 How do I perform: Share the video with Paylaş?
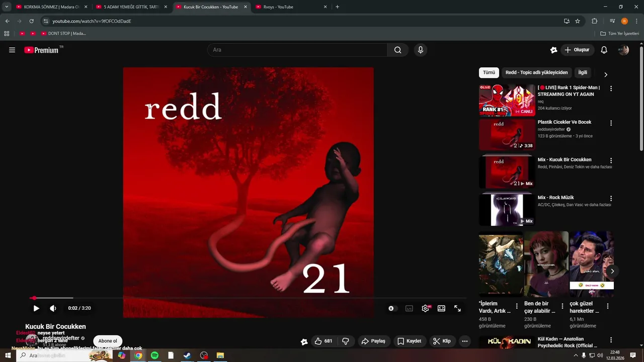pyautogui.click(x=373, y=341)
